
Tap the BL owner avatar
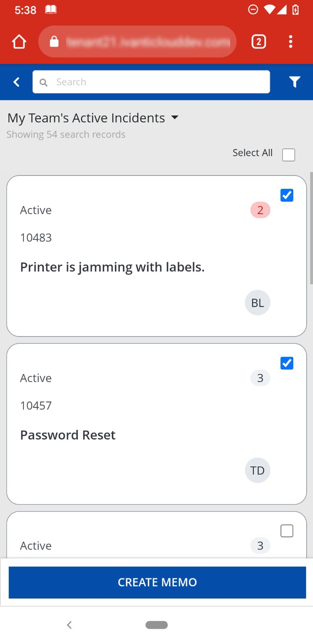[257, 303]
